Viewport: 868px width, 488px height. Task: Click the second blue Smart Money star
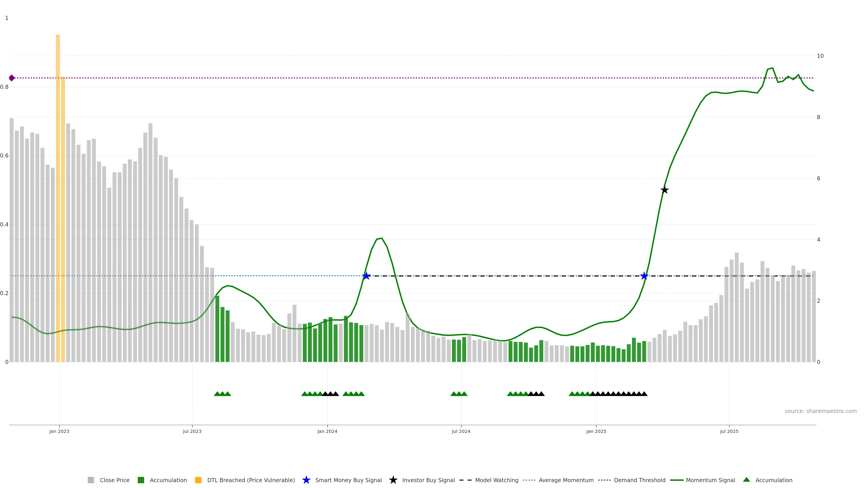pos(644,276)
